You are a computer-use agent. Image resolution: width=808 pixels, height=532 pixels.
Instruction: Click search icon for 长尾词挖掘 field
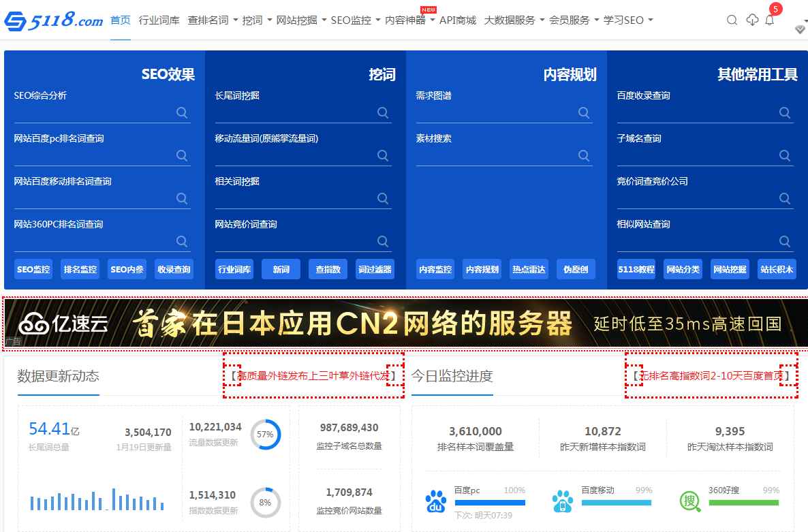click(x=383, y=113)
